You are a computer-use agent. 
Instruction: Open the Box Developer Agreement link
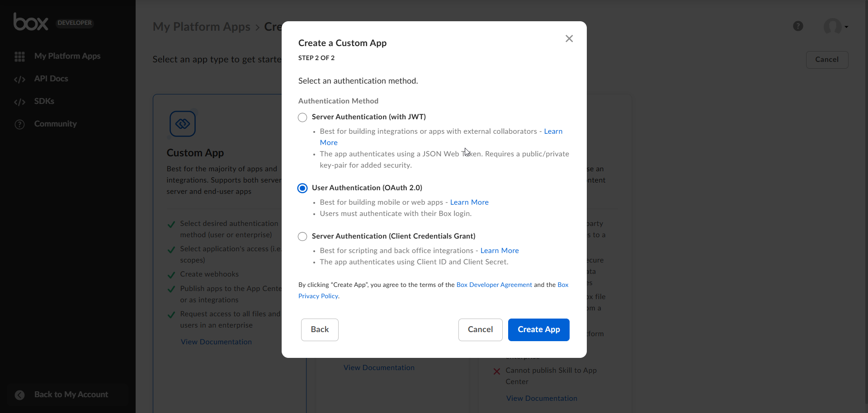click(x=494, y=285)
